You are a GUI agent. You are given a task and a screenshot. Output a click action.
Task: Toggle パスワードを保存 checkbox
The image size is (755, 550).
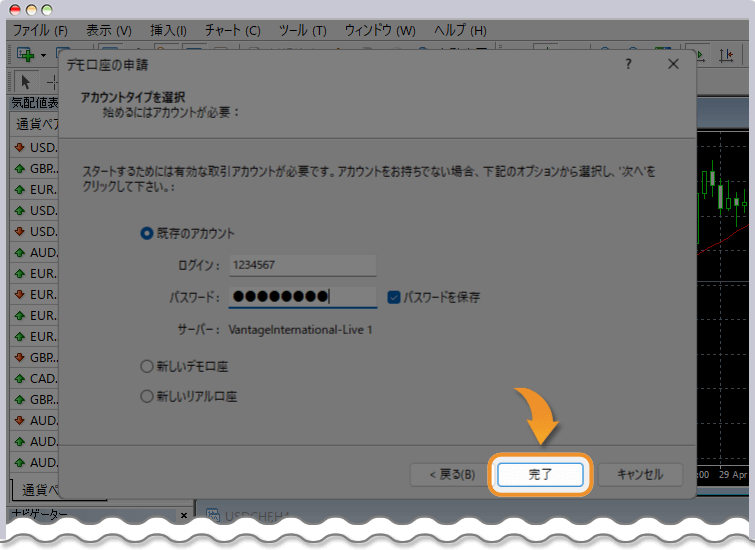tap(394, 297)
